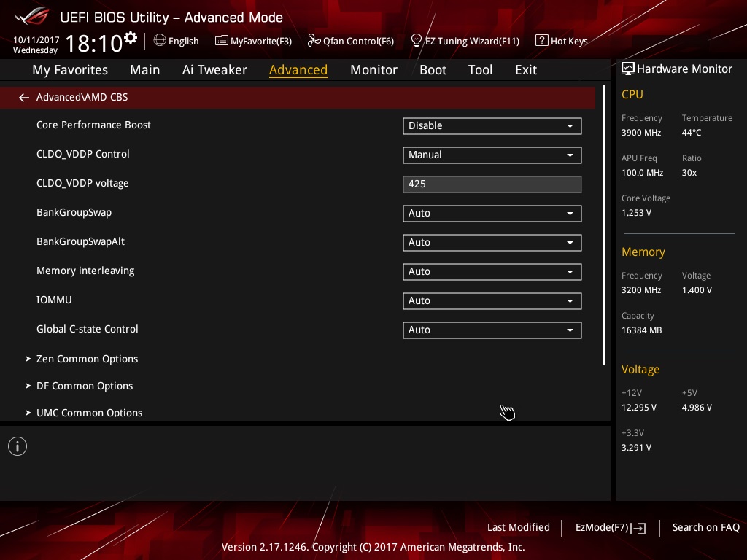
Task: Click the 18:10 clock display
Action: click(94, 43)
